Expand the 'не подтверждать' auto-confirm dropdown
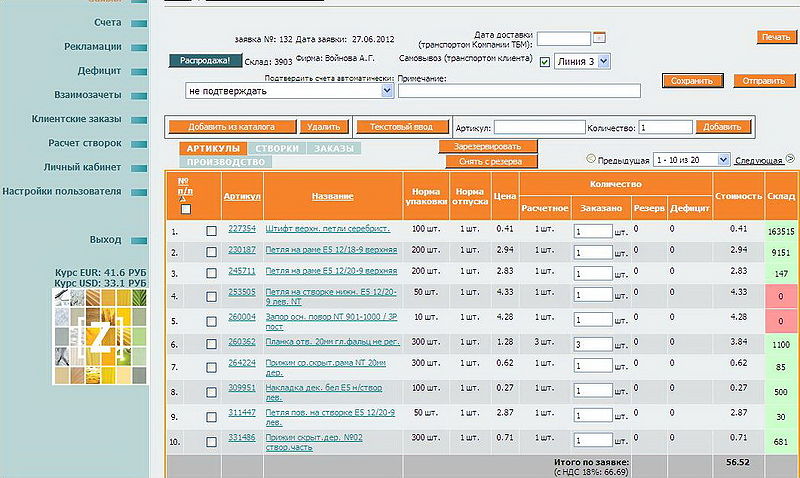The image size is (800, 478). [x=290, y=91]
